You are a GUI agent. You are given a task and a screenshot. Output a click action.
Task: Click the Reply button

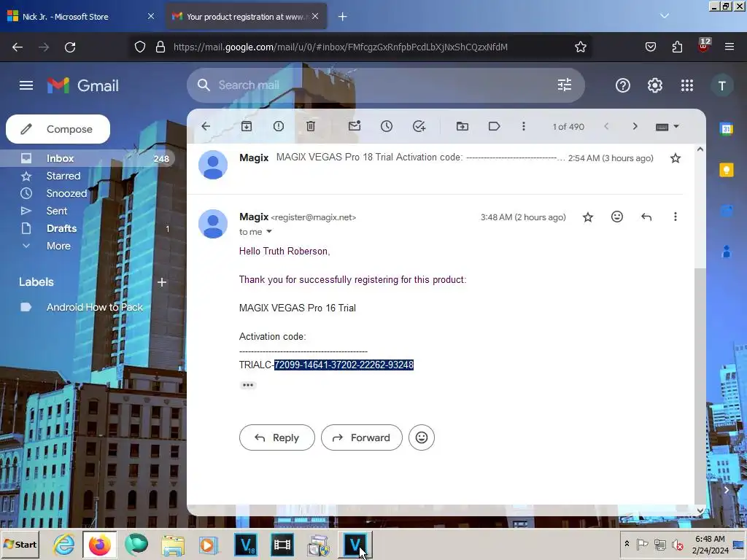(x=276, y=437)
